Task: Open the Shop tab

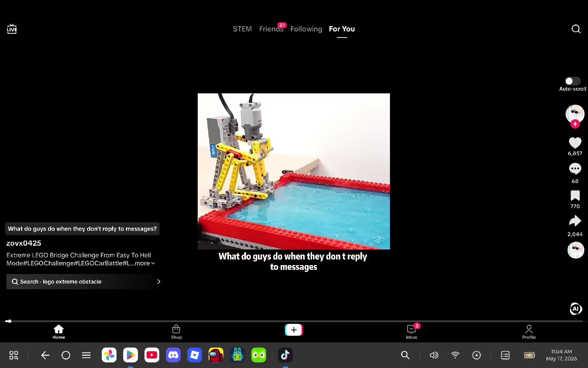Action: [x=176, y=332]
